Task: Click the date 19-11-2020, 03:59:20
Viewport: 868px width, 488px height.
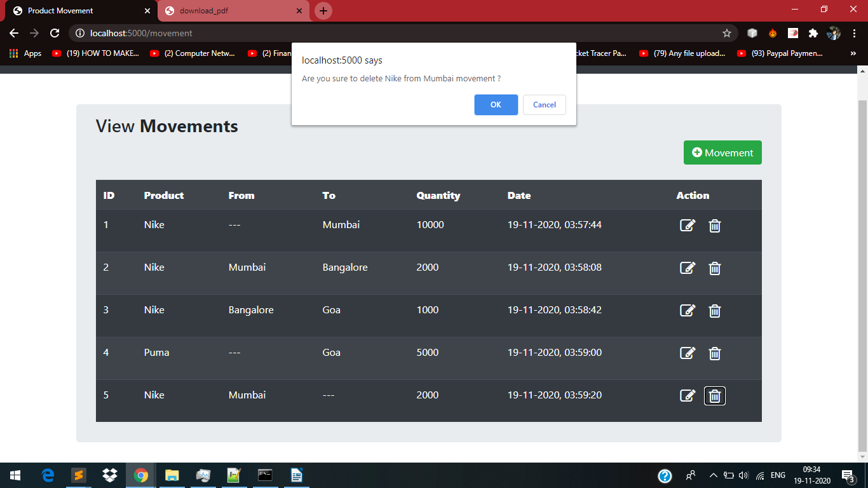Action: pyautogui.click(x=555, y=395)
